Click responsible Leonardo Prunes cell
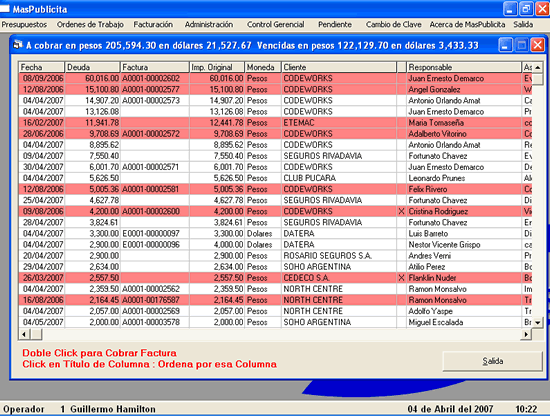Screen dimensions: 550x416 (464, 178)
